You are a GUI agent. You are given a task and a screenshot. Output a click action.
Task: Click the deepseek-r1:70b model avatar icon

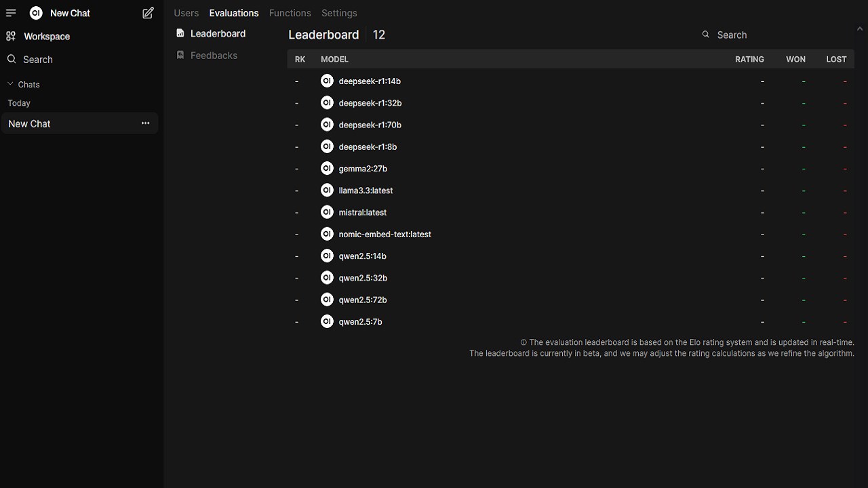click(x=327, y=125)
